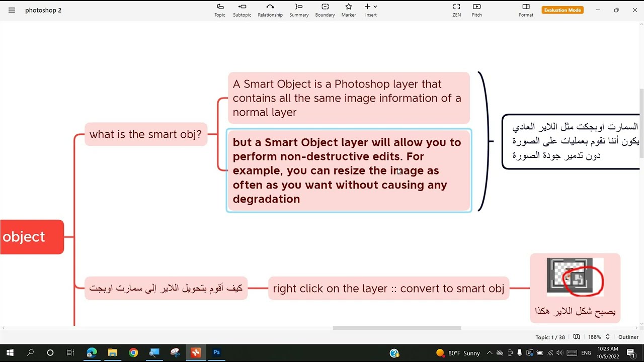Image resolution: width=644 pixels, height=362 pixels.
Task: Toggle the Format panel
Action: pos(526,10)
